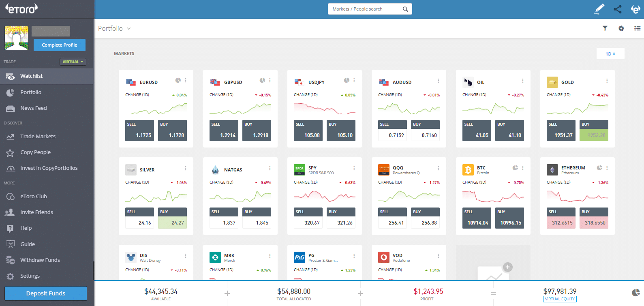The height and width of the screenshot is (306, 644).
Task: Click USDJPY pie chart icon
Action: [347, 80]
